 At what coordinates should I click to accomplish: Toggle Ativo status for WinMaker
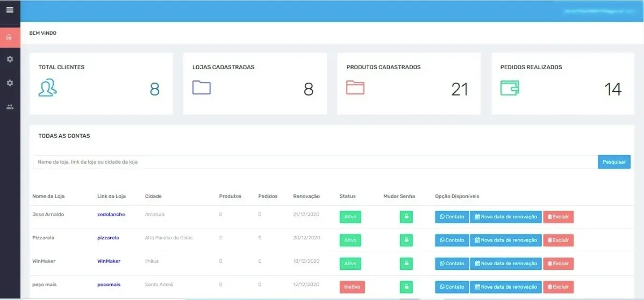(350, 264)
